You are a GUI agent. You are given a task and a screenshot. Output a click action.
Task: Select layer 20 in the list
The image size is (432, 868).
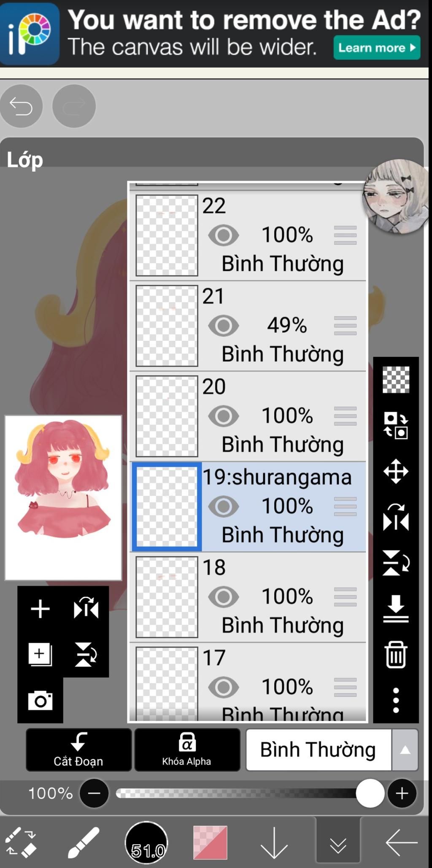coord(248,416)
